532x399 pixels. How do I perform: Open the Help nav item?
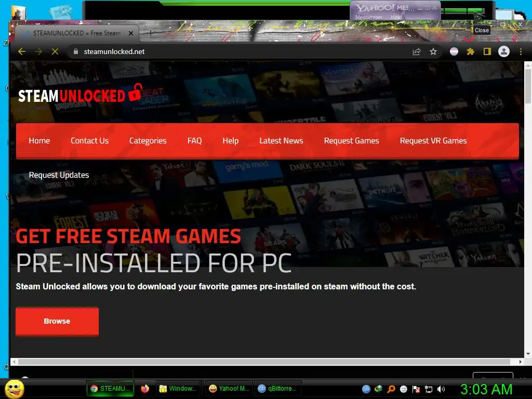coord(230,141)
